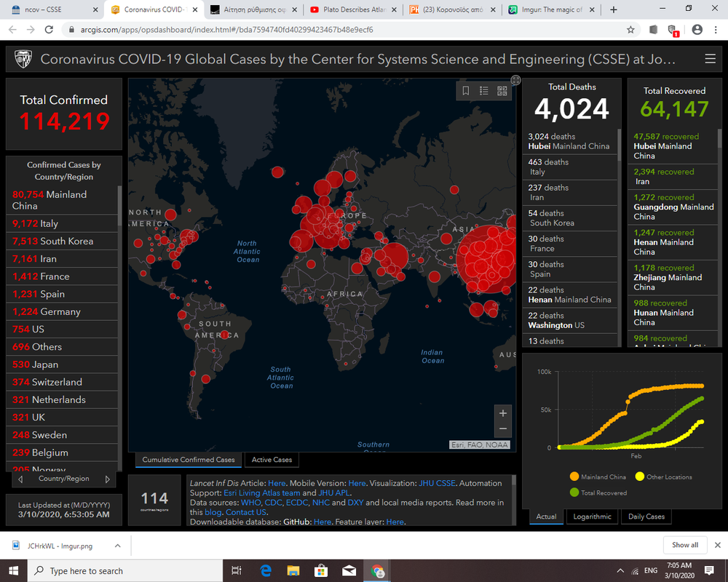Close the Coronavirus COVID-19 browser tab
Image resolution: width=728 pixels, height=582 pixels.
click(195, 9)
